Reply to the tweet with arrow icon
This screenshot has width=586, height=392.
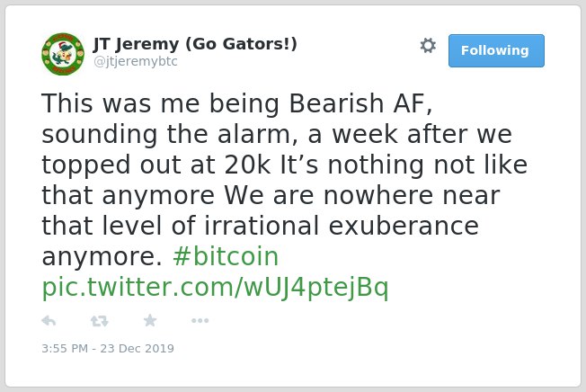[49, 321]
